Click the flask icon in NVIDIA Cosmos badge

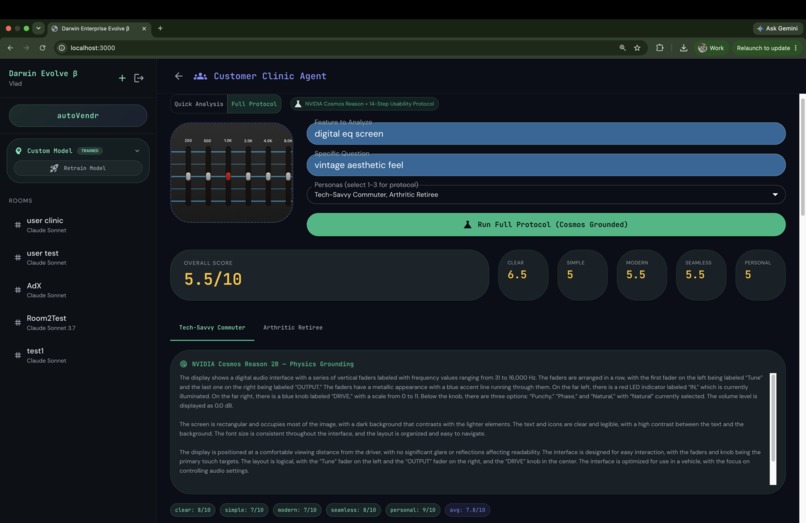click(x=298, y=104)
